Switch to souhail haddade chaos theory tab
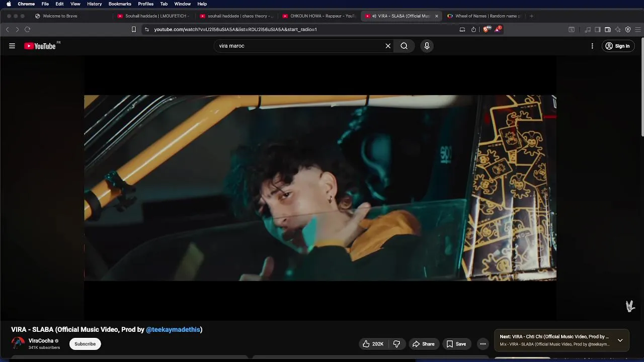 point(236,16)
